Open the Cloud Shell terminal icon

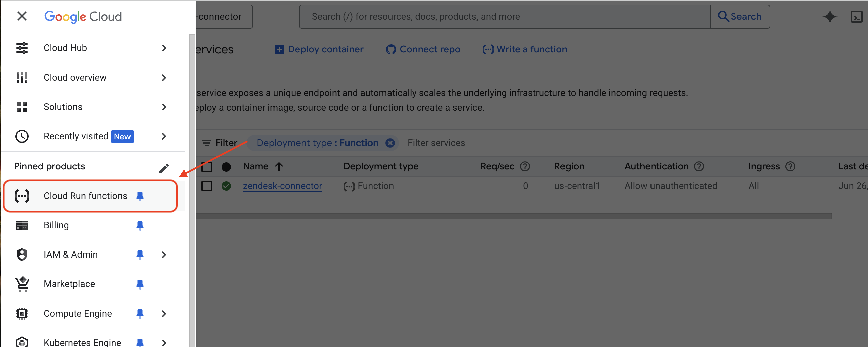pos(856,17)
